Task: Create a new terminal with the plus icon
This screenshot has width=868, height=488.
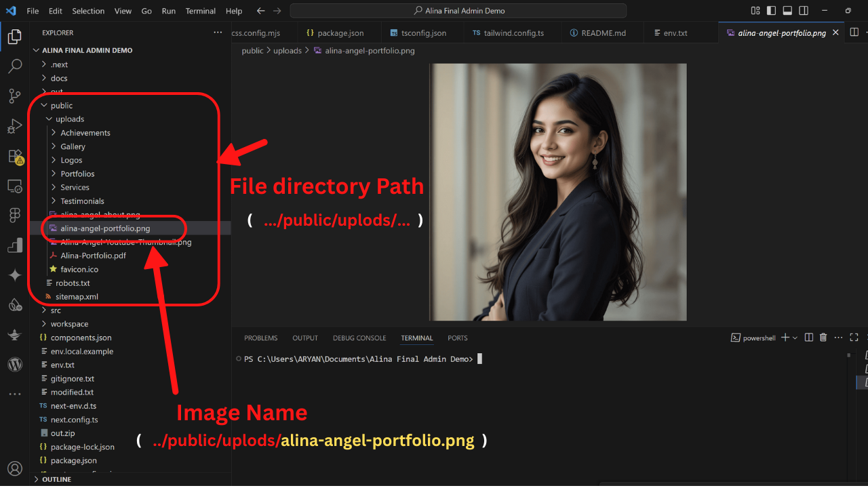Action: [x=785, y=337]
